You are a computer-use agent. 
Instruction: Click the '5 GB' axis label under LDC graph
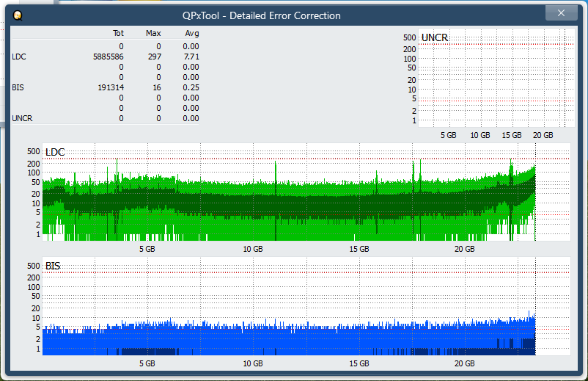click(147, 249)
